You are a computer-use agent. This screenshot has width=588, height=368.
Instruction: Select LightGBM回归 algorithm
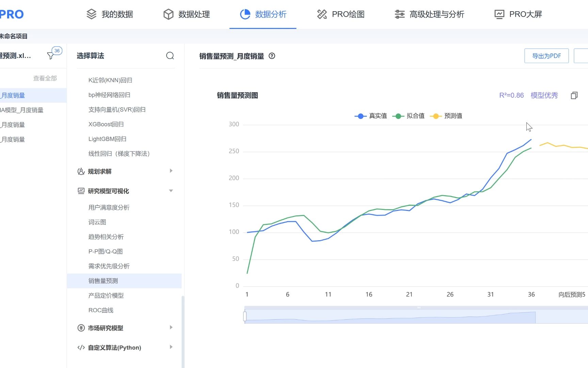click(x=107, y=139)
